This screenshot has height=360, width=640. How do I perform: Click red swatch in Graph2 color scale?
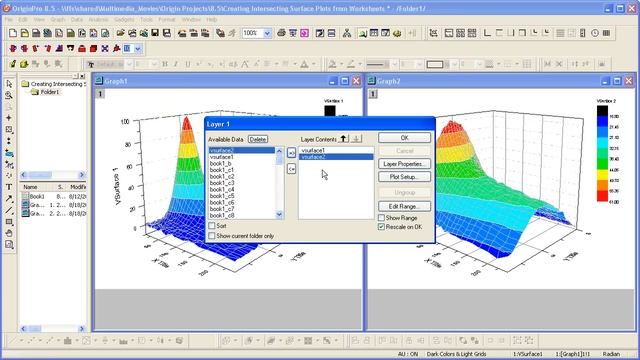[602, 196]
